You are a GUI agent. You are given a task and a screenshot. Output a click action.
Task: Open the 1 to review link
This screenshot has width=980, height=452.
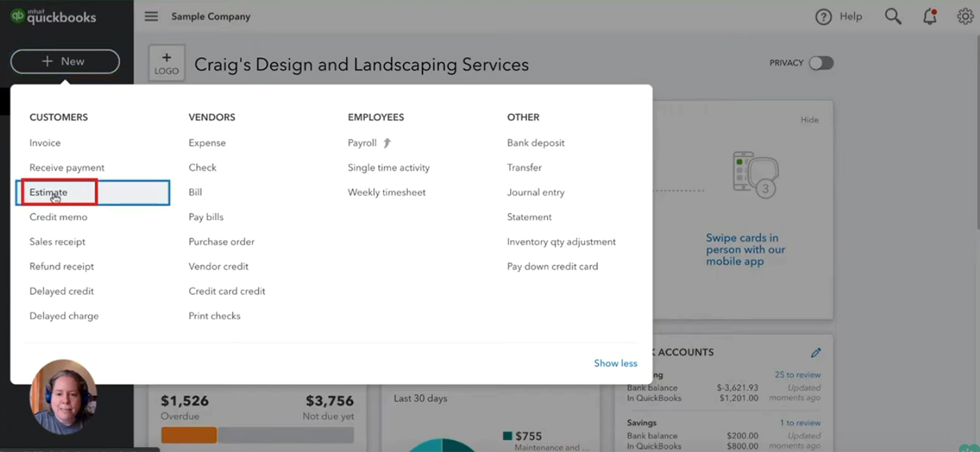tap(800, 423)
